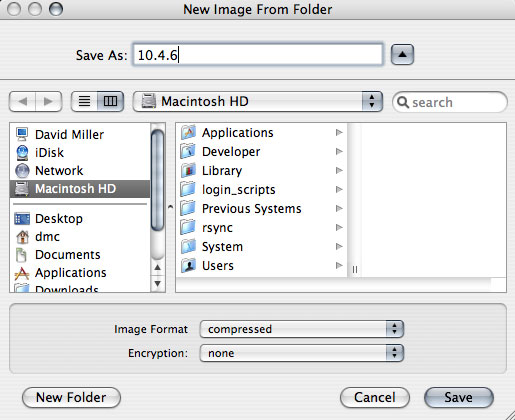Click the rsync folder icon
This screenshot has height=420, width=515.
point(188,227)
